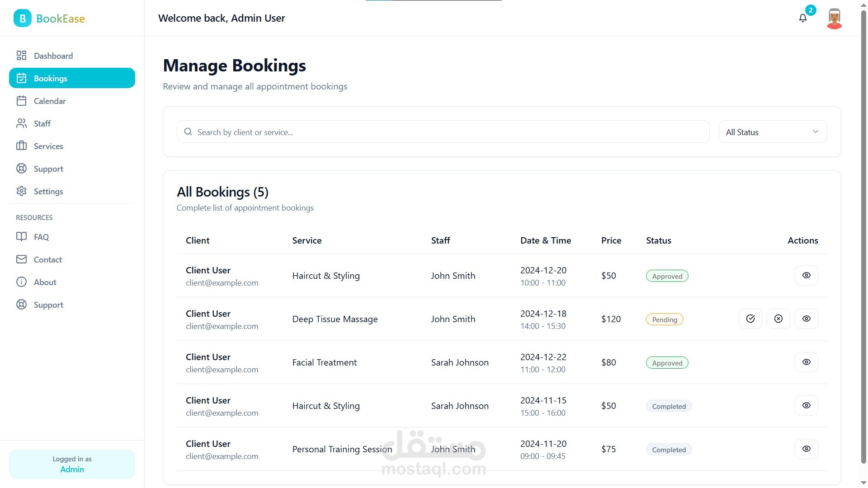
Task: Open the All Status filter dropdown
Action: pyautogui.click(x=772, y=132)
